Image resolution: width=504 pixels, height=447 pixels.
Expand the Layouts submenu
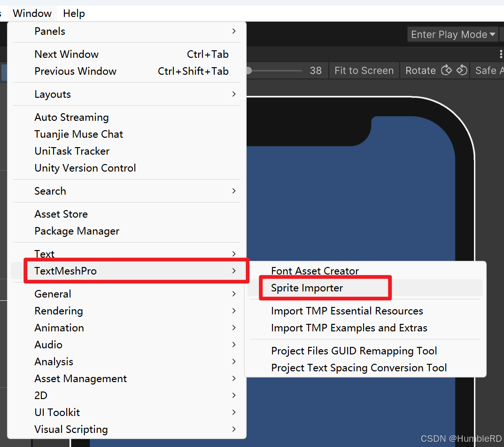[x=127, y=94]
